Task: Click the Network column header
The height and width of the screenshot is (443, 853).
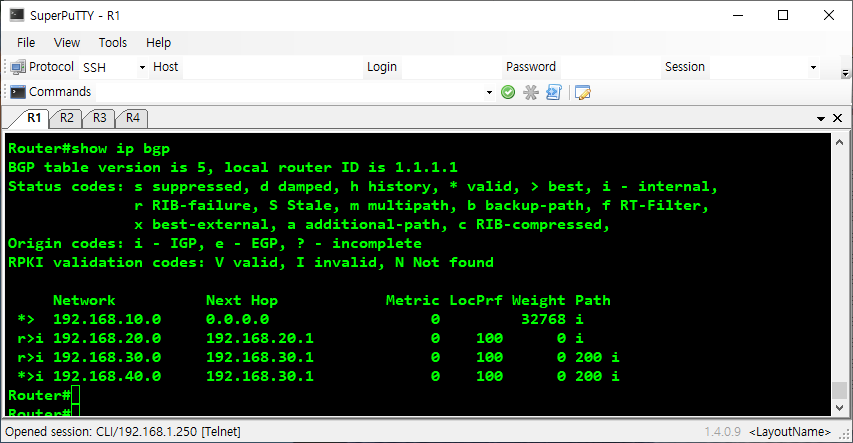Action: [84, 300]
